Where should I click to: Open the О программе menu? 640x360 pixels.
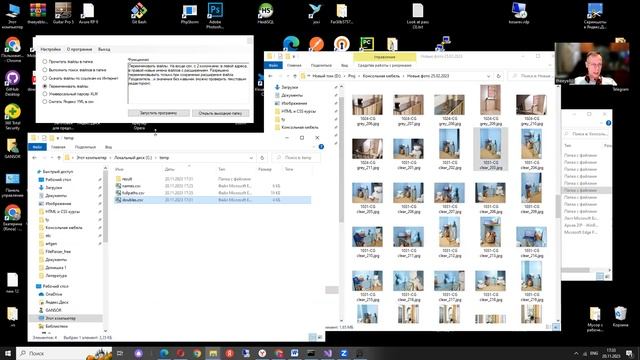coord(80,49)
